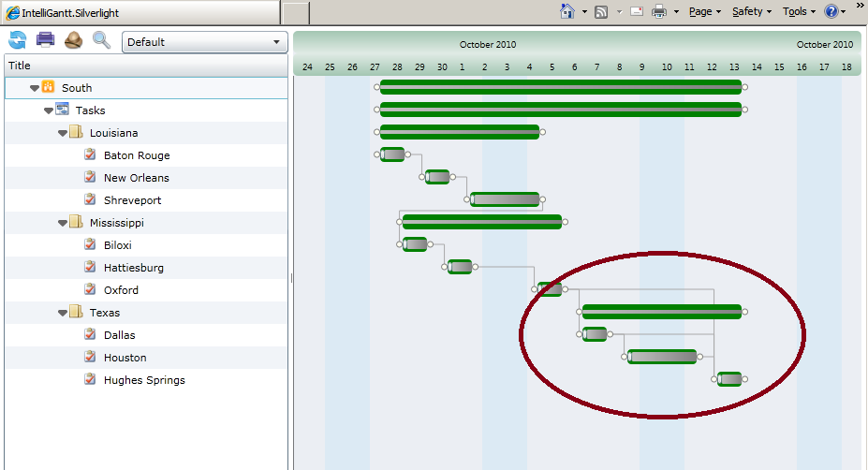Select the New Orleans row
The image size is (868, 470).
click(146, 178)
